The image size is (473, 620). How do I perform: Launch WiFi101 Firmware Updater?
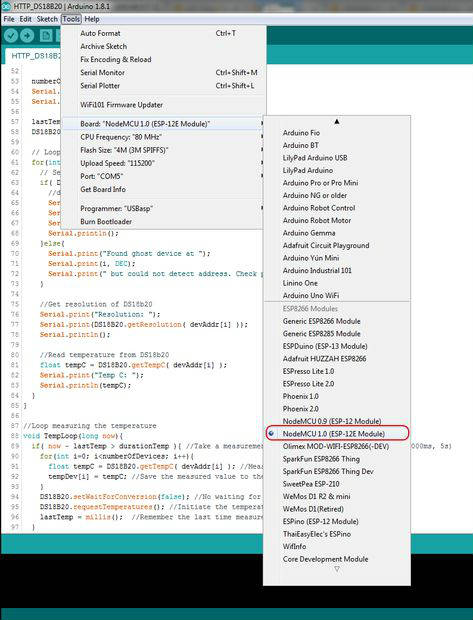click(x=163, y=105)
